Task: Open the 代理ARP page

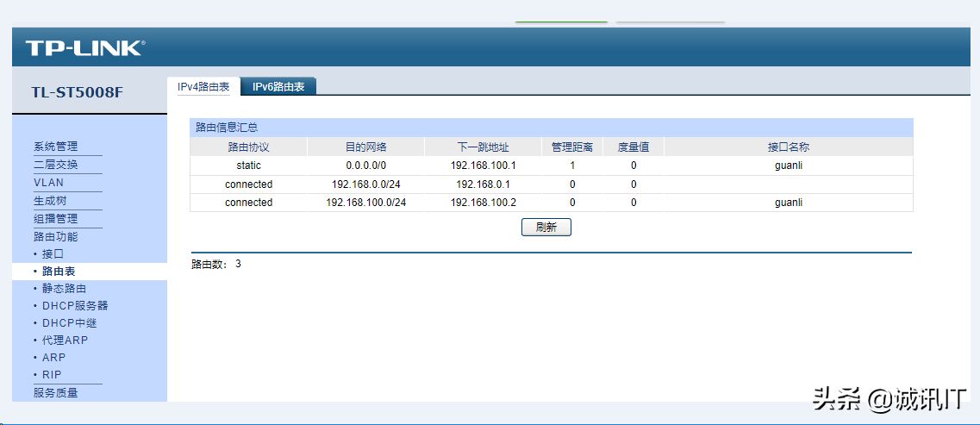Action: point(65,341)
